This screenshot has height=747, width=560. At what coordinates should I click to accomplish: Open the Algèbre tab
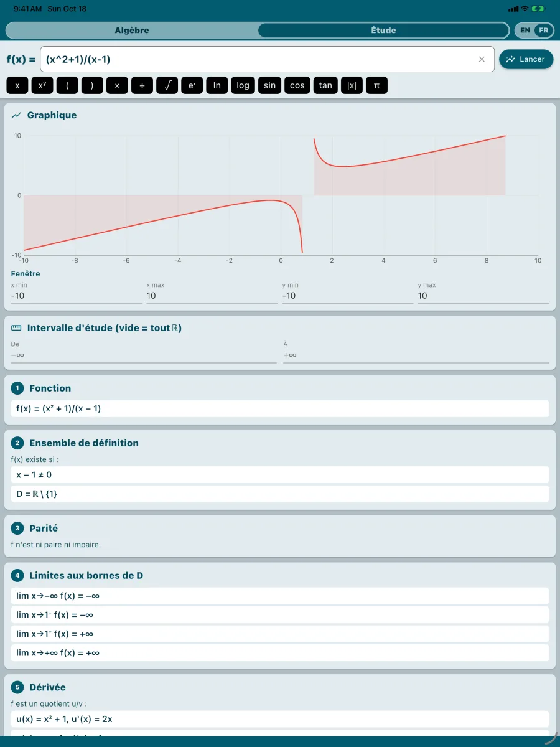(132, 30)
